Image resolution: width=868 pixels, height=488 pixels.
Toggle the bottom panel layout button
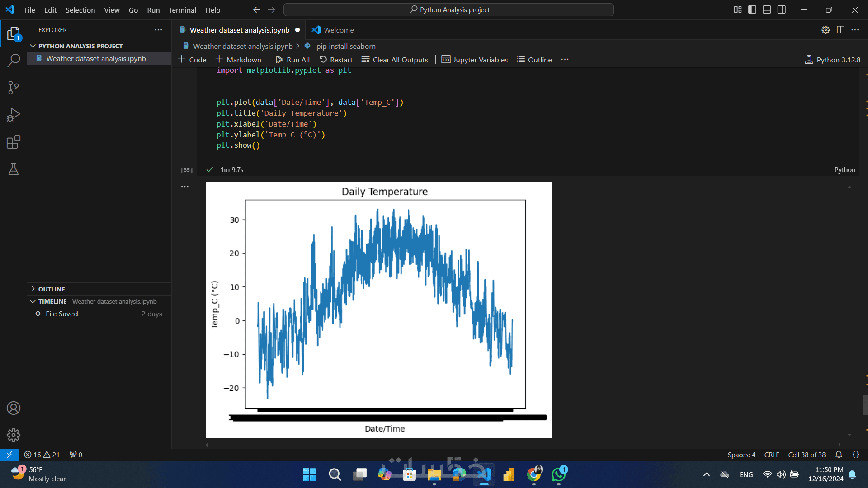(767, 9)
